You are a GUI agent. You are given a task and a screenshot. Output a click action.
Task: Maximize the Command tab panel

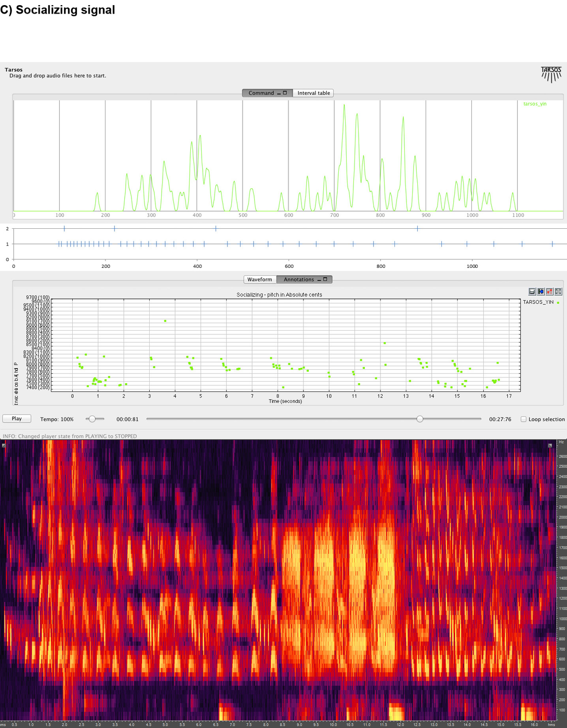coord(285,93)
